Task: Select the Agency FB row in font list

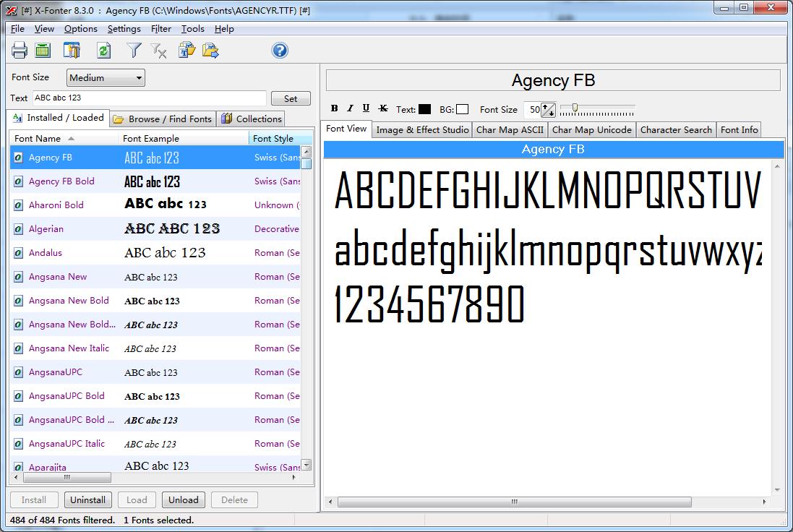Action: tap(155, 158)
